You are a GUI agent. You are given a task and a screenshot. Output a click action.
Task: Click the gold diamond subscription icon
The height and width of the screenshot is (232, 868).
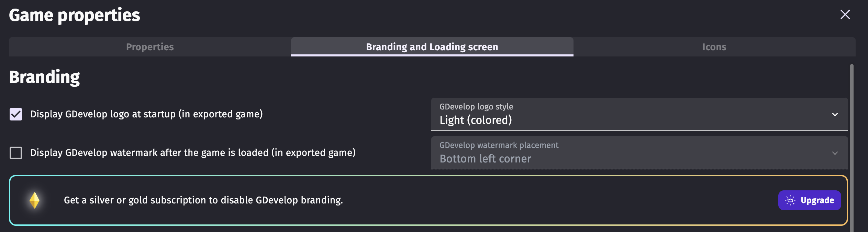click(34, 200)
